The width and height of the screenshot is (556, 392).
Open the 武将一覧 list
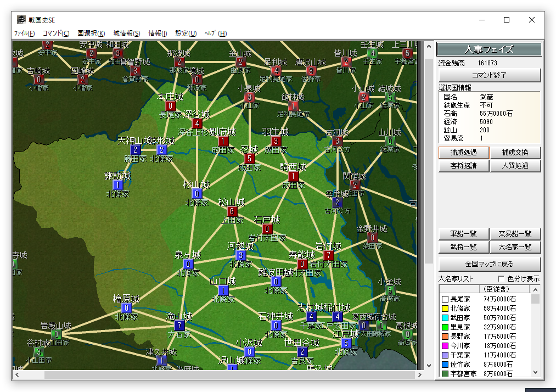[x=463, y=248]
